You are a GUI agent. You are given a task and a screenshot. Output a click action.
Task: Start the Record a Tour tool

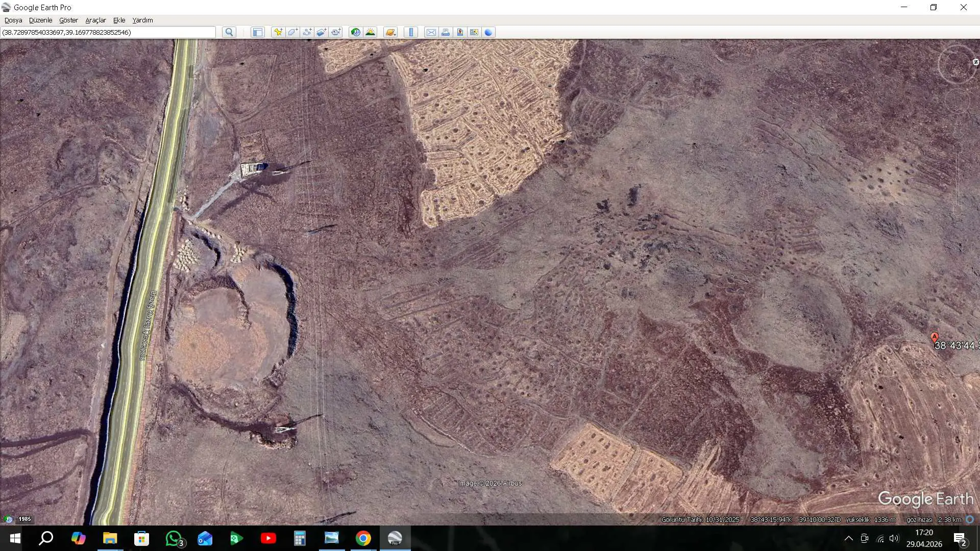pyautogui.click(x=335, y=32)
